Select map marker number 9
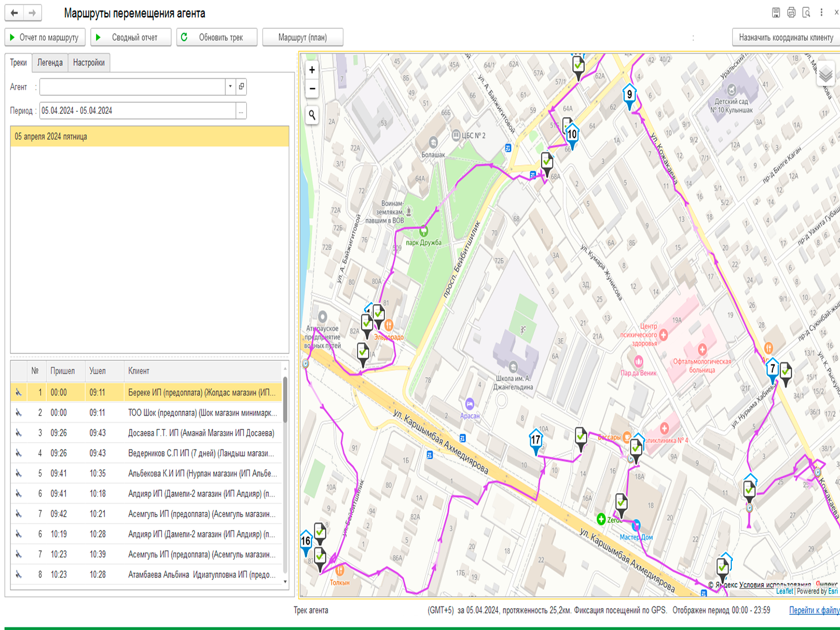Screen dimensions: 840x630 click(x=629, y=96)
